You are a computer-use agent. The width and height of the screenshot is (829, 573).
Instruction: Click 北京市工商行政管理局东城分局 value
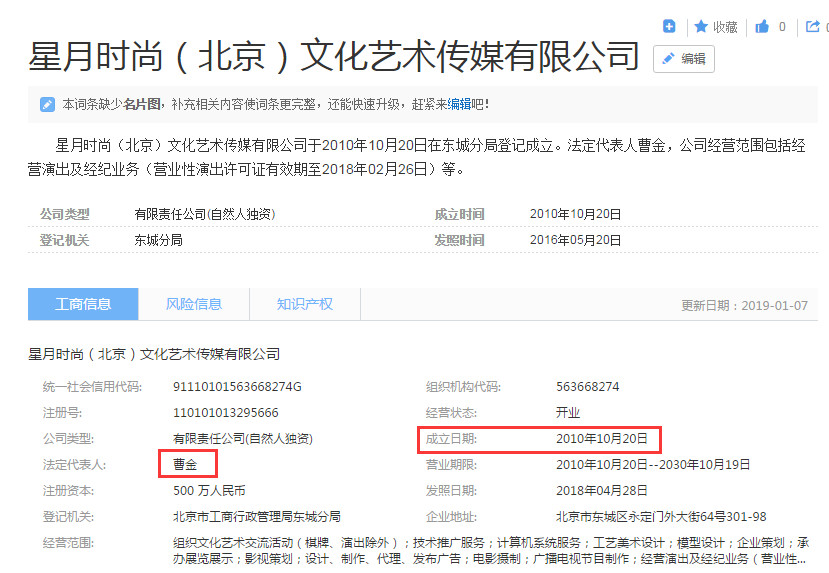click(257, 516)
